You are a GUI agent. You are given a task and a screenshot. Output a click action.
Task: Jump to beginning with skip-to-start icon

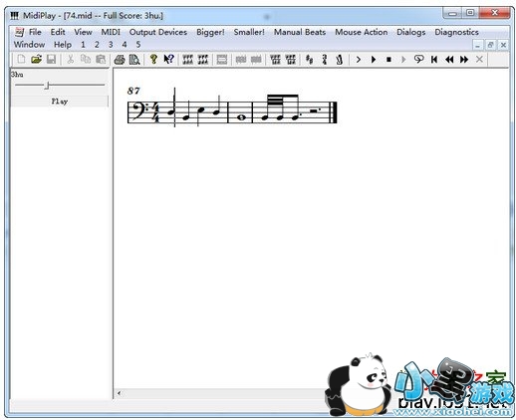point(434,60)
